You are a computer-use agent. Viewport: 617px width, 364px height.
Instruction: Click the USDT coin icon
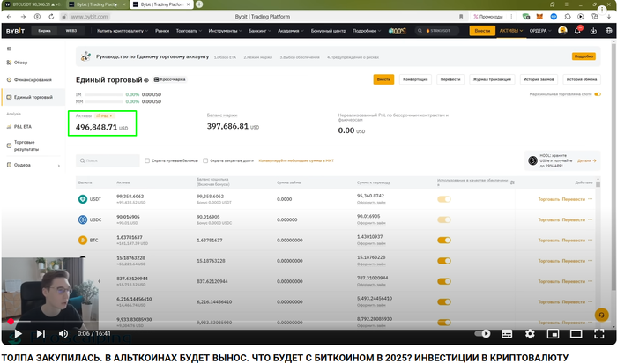pos(83,199)
